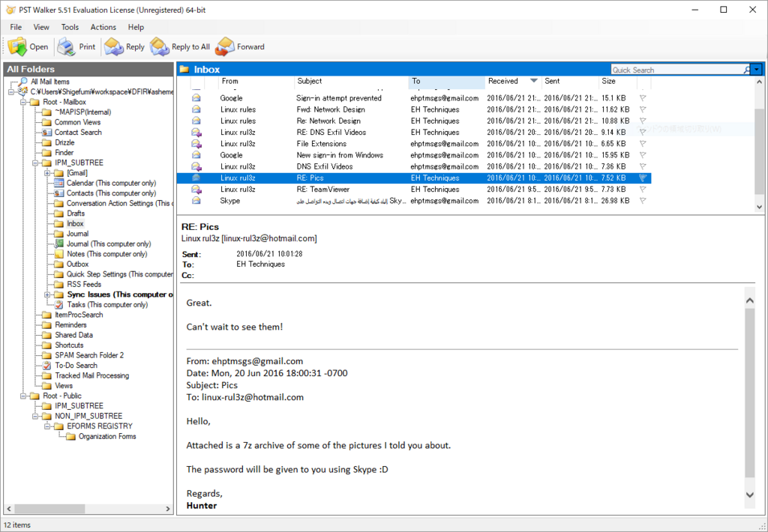This screenshot has height=532, width=768.
Task: Click the Notes folder icon
Action: [58, 254]
